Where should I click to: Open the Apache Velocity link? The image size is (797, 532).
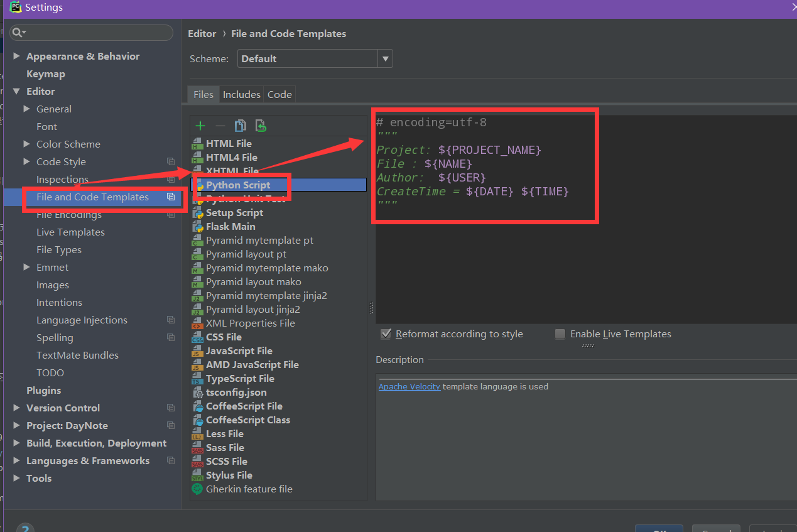pos(409,386)
